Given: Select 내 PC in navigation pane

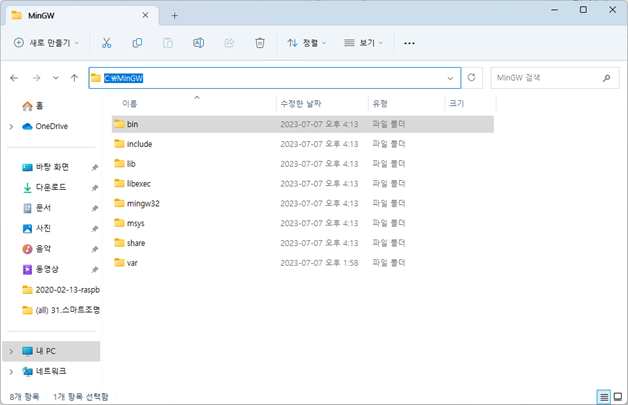Looking at the screenshot, I should click(x=51, y=351).
